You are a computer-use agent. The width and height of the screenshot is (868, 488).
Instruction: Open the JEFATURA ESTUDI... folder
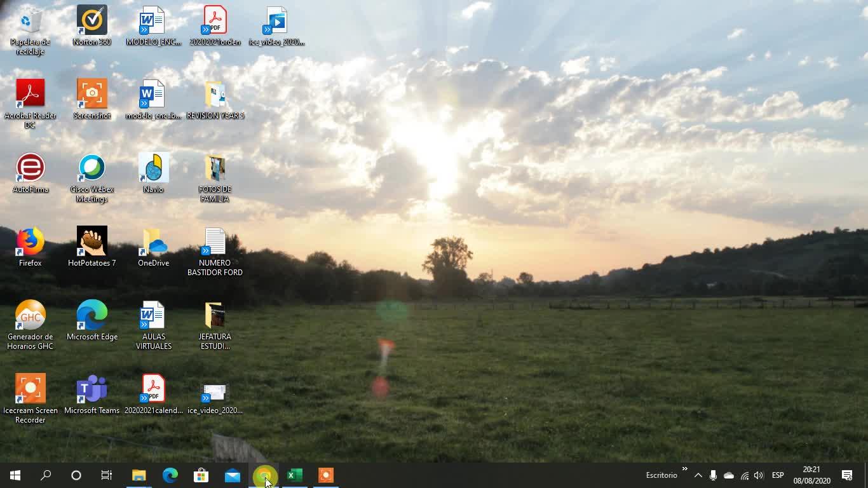click(x=215, y=325)
